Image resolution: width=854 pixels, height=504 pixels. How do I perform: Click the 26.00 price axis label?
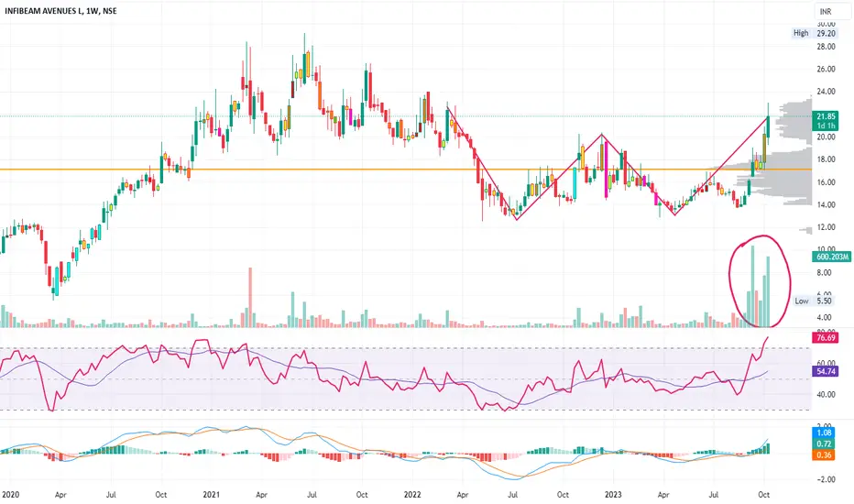pyautogui.click(x=826, y=70)
